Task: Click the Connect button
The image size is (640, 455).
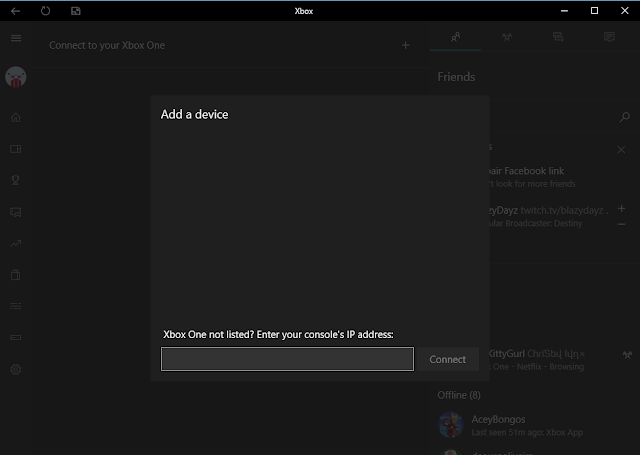Action: [x=447, y=359]
